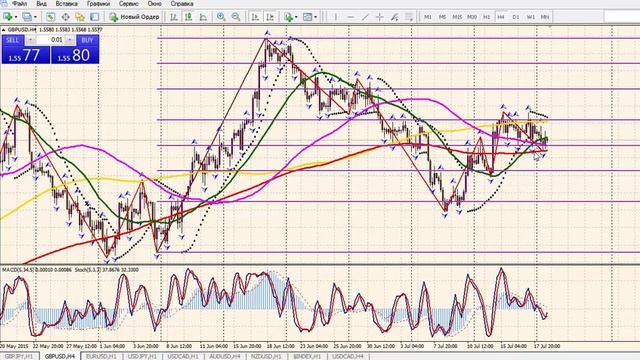Click the chart templates icon

[308, 17]
